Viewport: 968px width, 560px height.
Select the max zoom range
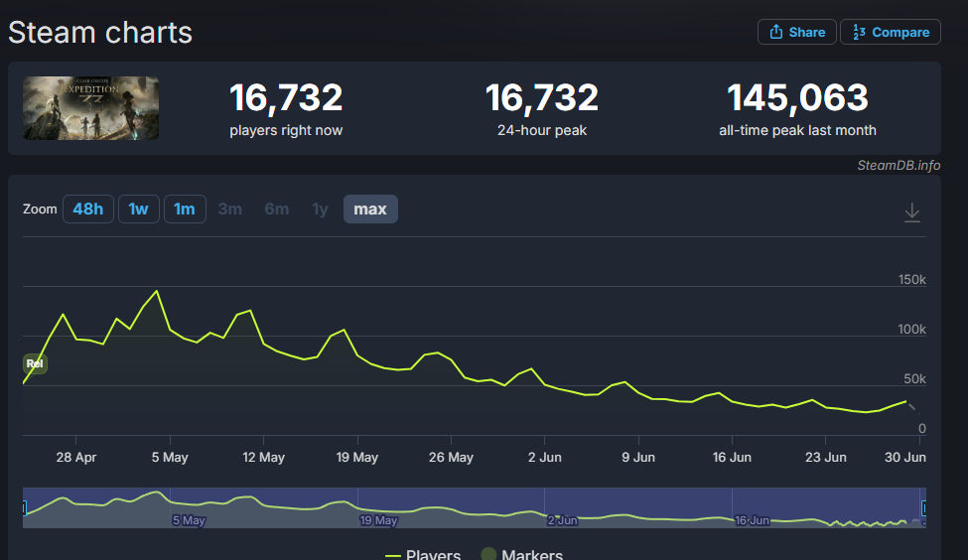click(x=370, y=210)
